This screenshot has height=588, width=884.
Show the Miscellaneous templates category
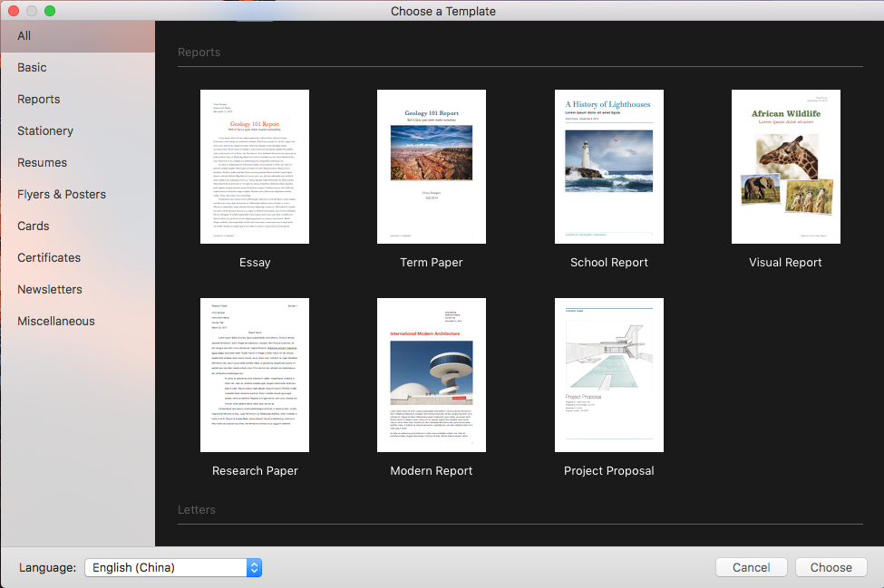56,322
